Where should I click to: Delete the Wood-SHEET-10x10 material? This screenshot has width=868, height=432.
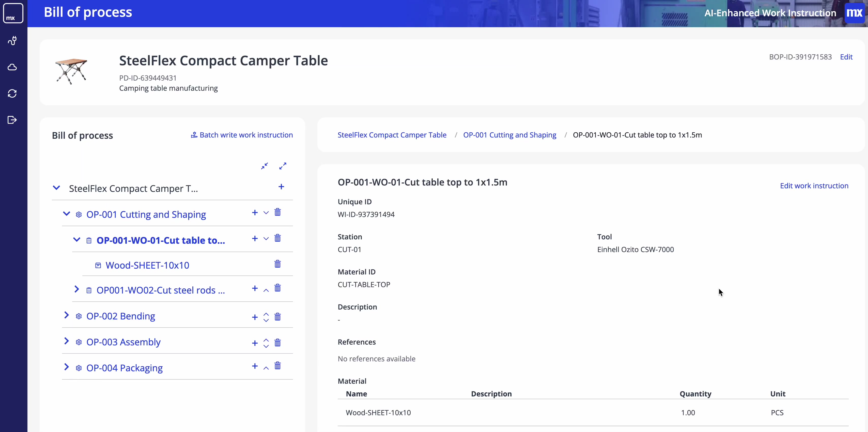[x=277, y=264]
